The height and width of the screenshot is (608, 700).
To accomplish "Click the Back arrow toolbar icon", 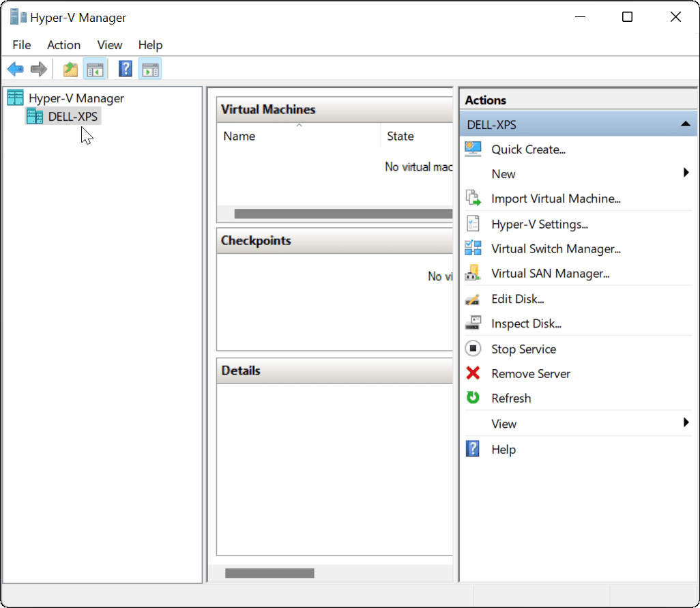I will 15,69.
